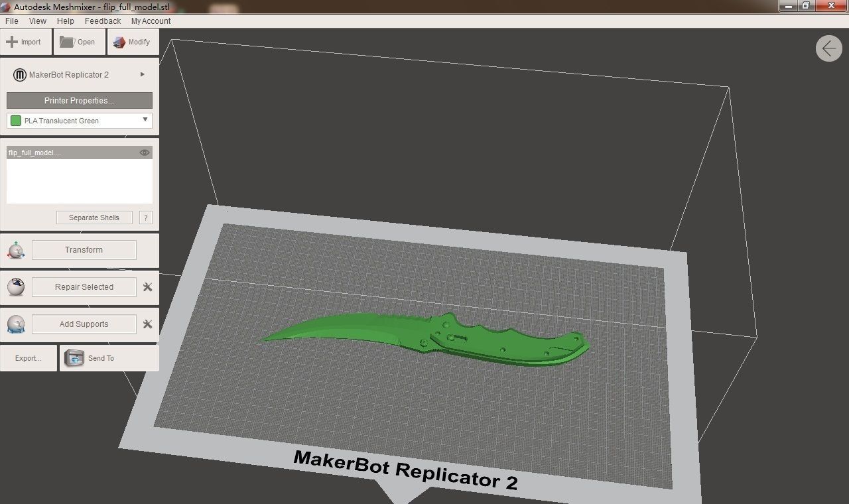Click the question mark help button
The height and width of the screenshot is (504, 849).
pos(146,218)
